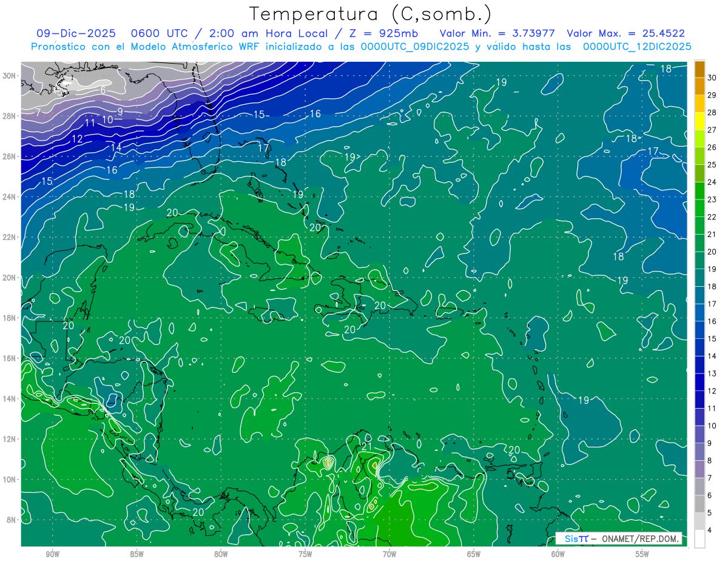The width and height of the screenshot is (728, 562).
Task: Click the "14N" latitude axis label
Action: [x=10, y=399]
